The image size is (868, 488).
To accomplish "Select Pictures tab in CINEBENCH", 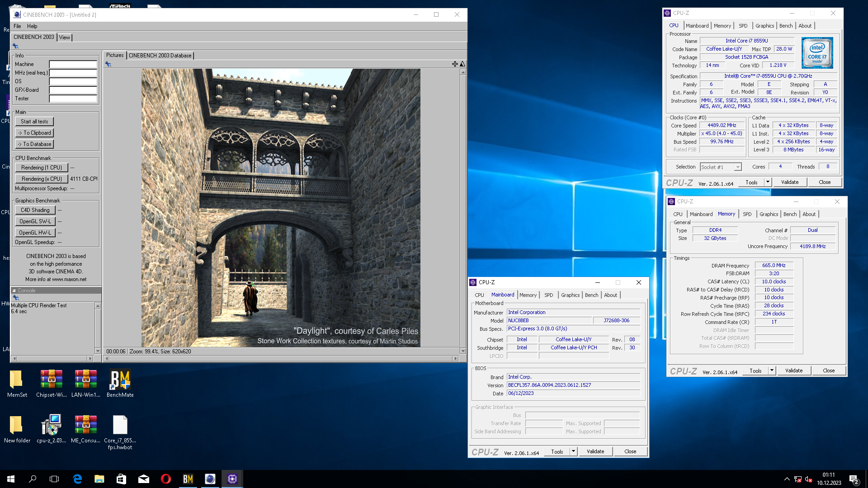I will pos(115,55).
